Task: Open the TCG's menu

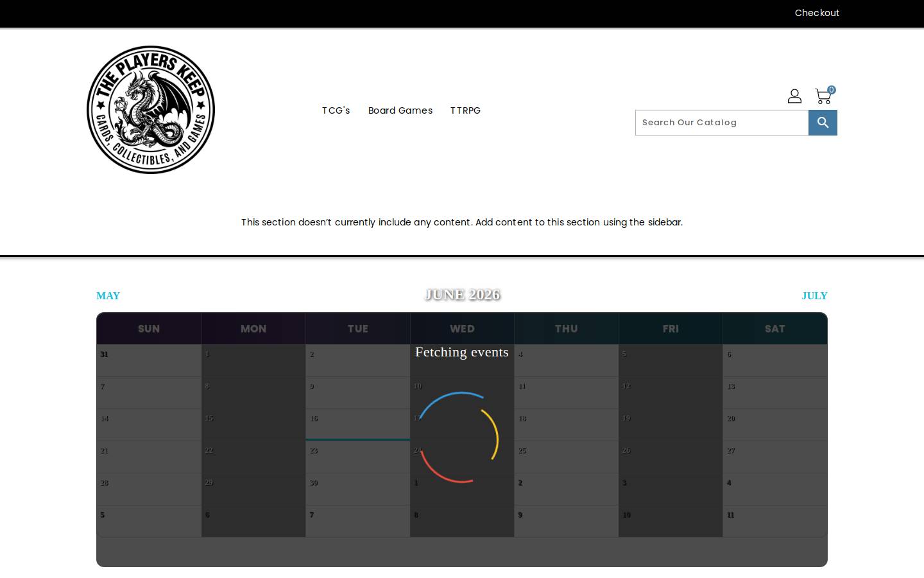Action: pyautogui.click(x=336, y=110)
